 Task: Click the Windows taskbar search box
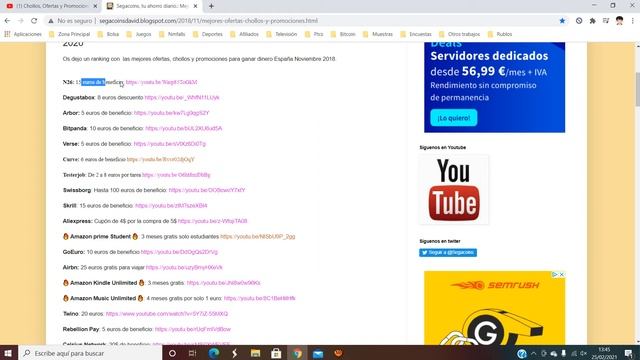(90, 353)
